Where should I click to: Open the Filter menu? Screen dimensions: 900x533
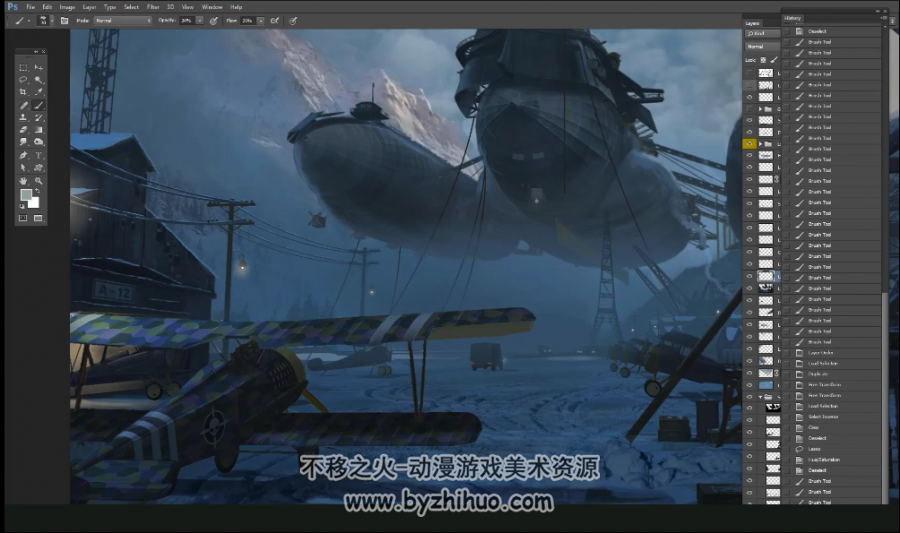click(x=153, y=7)
